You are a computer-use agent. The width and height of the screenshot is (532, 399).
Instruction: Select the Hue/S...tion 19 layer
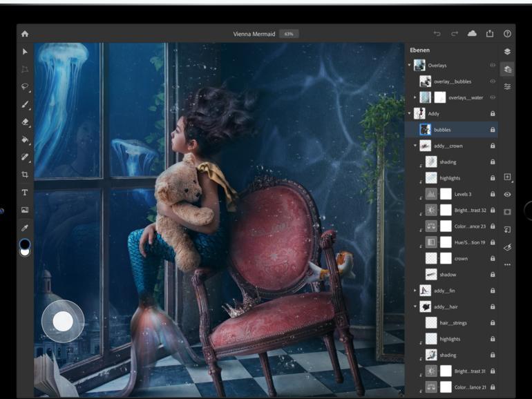452,242
